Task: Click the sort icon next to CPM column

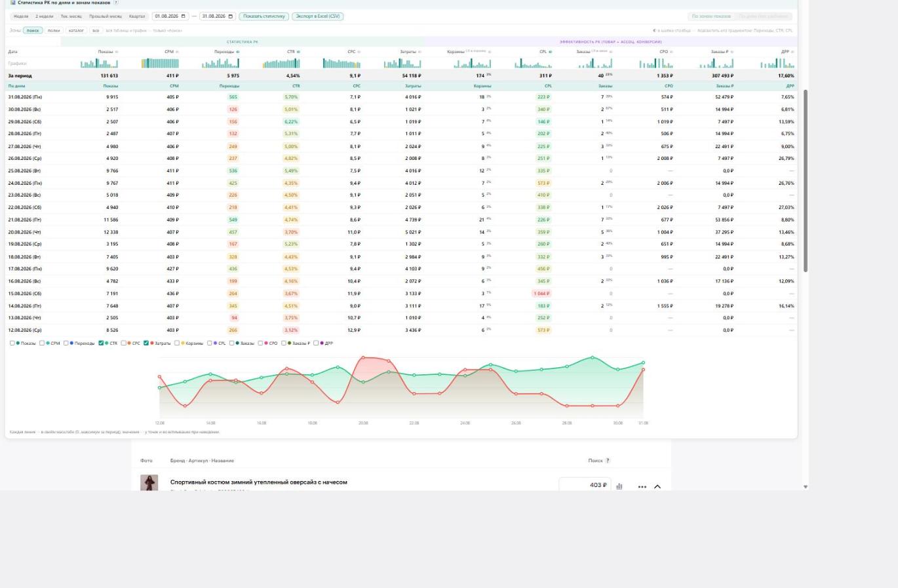Action: pos(177,52)
